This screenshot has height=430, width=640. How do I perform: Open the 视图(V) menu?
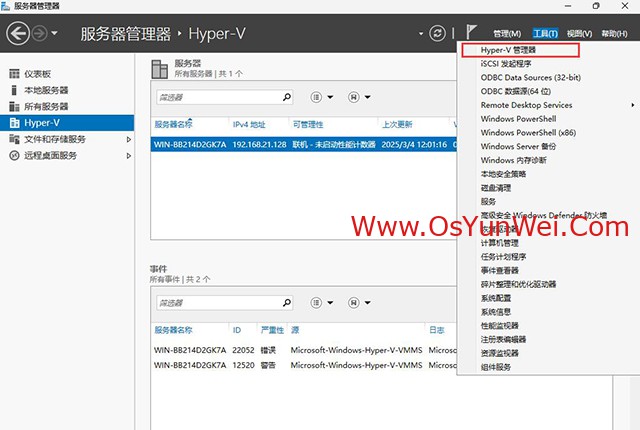pyautogui.click(x=579, y=33)
